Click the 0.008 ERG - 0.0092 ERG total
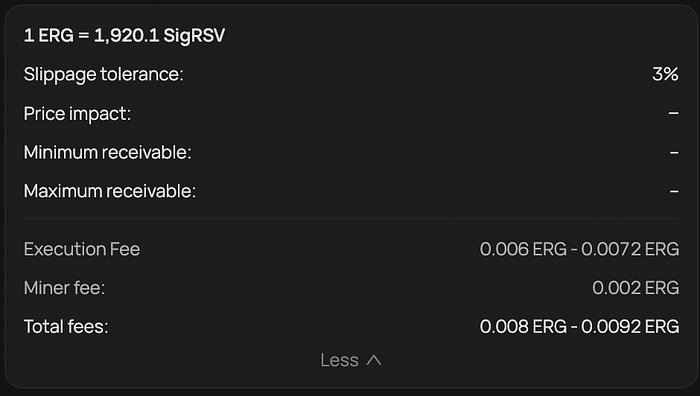Viewport: 700px width, 396px height. pyautogui.click(x=579, y=326)
